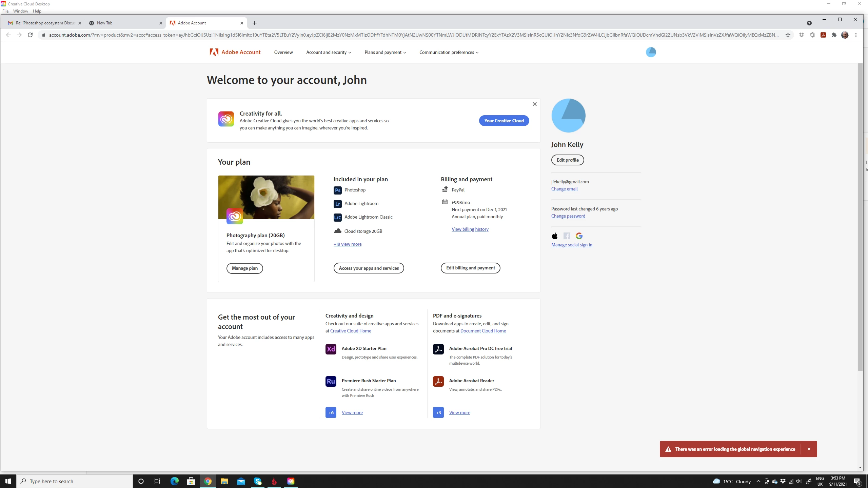Click the Adobe XD Starter Plan icon

[331, 349]
